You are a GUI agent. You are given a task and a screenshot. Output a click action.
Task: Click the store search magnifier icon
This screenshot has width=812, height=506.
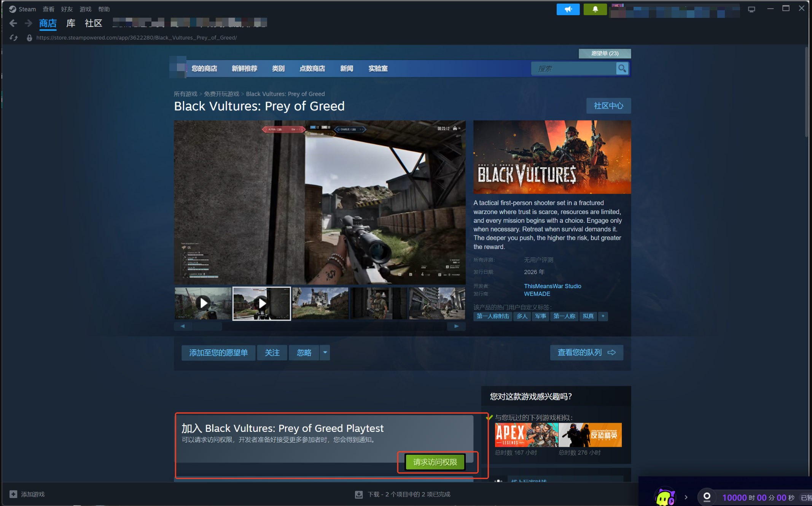click(x=622, y=68)
